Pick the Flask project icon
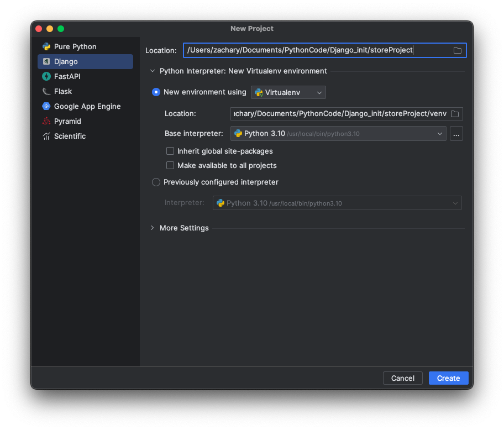 pyautogui.click(x=46, y=92)
